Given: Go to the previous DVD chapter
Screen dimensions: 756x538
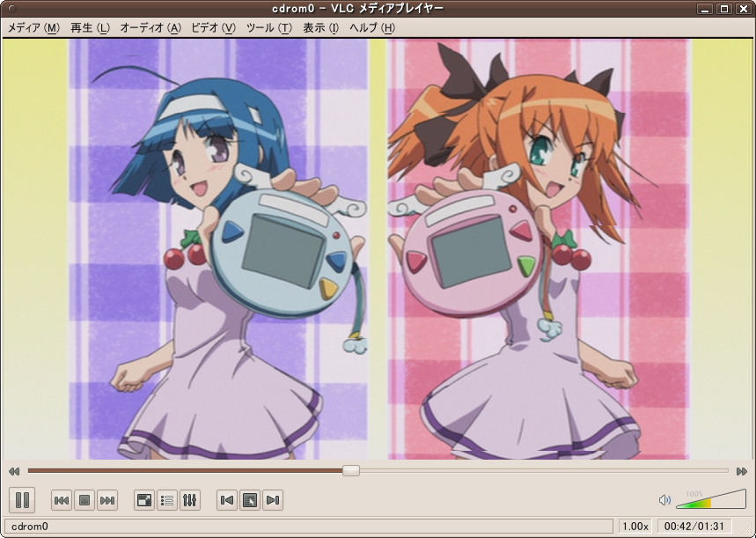Looking at the screenshot, I should [x=227, y=500].
